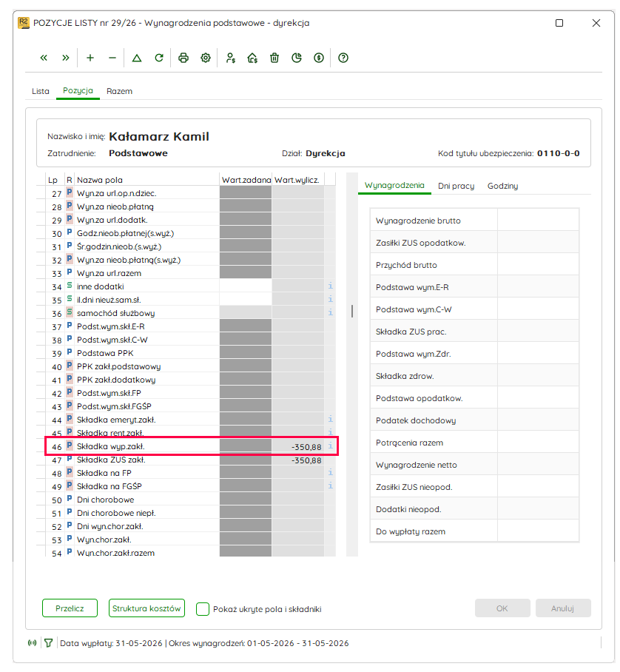Select the row Składka wyp.zakł.
The image size is (620, 672).
[191, 446]
